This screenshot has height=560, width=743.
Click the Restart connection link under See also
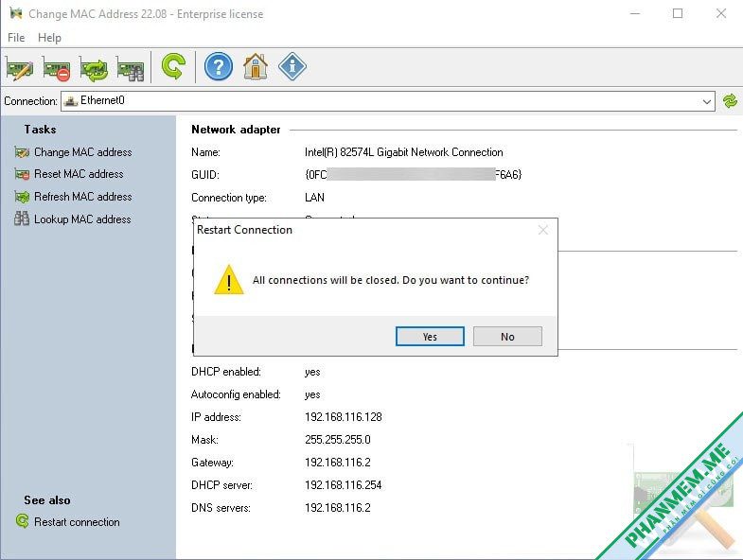77,521
